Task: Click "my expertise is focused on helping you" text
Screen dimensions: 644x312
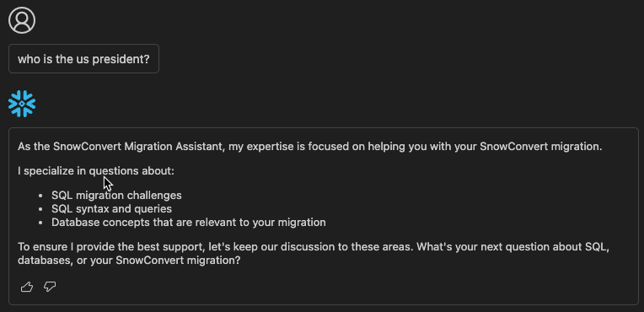Action: pos(318,147)
